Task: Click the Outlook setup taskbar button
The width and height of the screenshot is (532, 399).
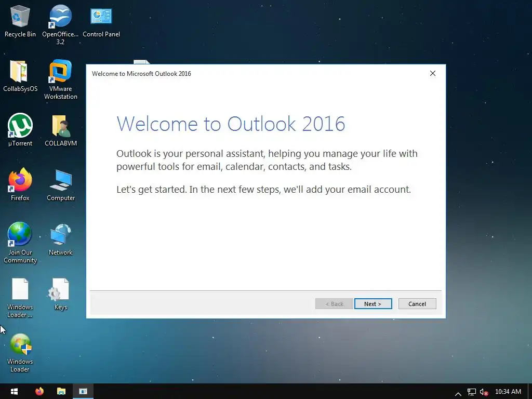Action: 83,391
